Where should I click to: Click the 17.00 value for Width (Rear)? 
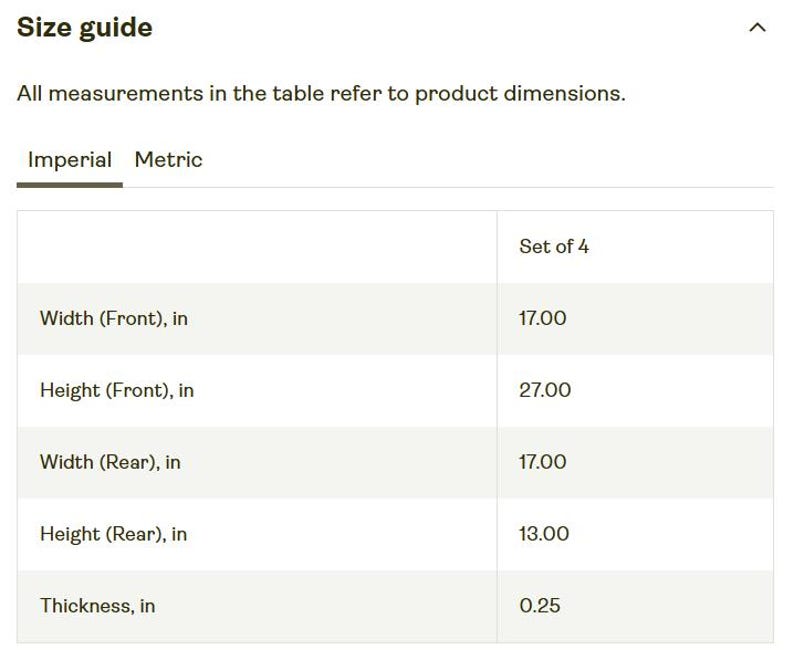pyautogui.click(x=542, y=462)
